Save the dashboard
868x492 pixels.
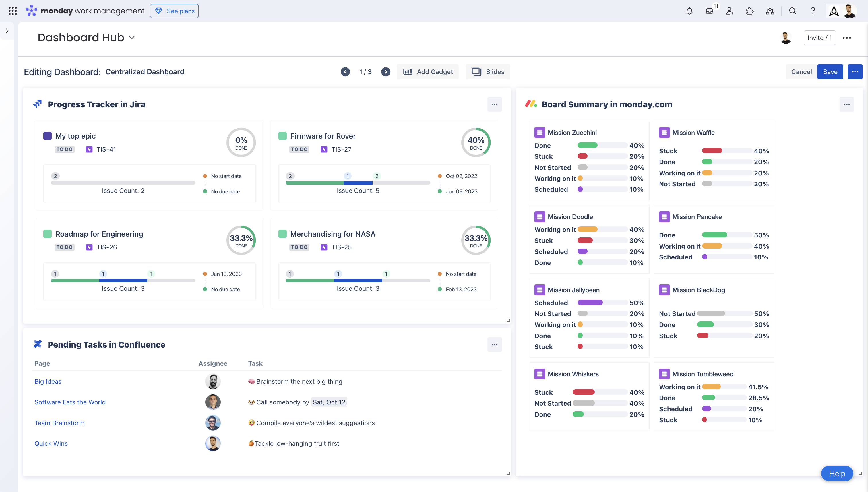coord(830,72)
